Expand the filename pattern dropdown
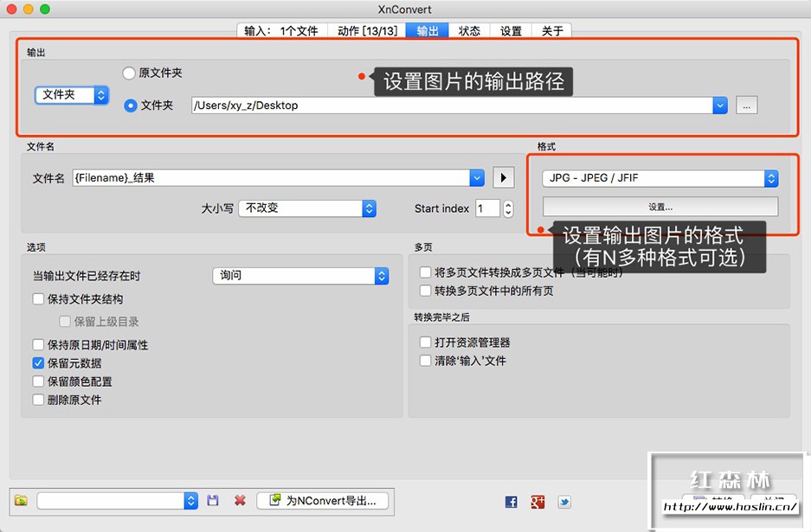 tap(477, 178)
